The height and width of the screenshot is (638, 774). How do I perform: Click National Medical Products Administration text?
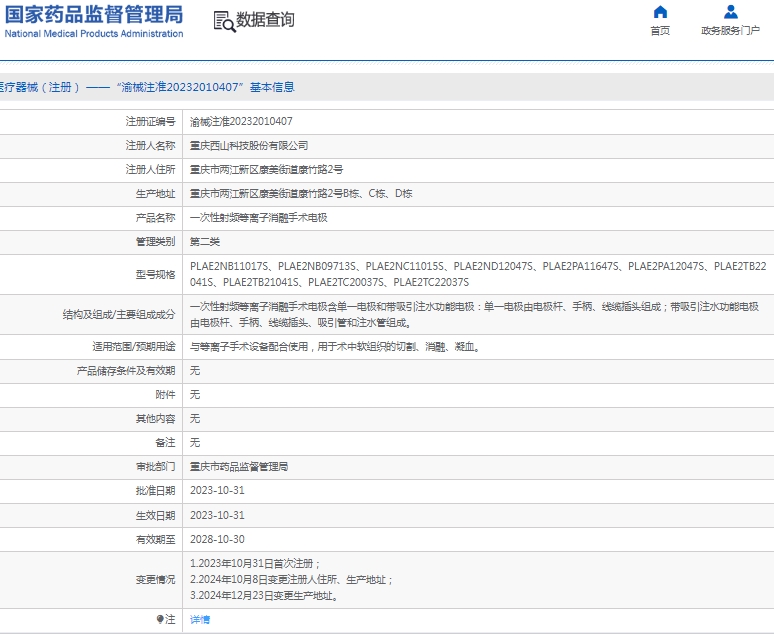pyautogui.click(x=94, y=34)
